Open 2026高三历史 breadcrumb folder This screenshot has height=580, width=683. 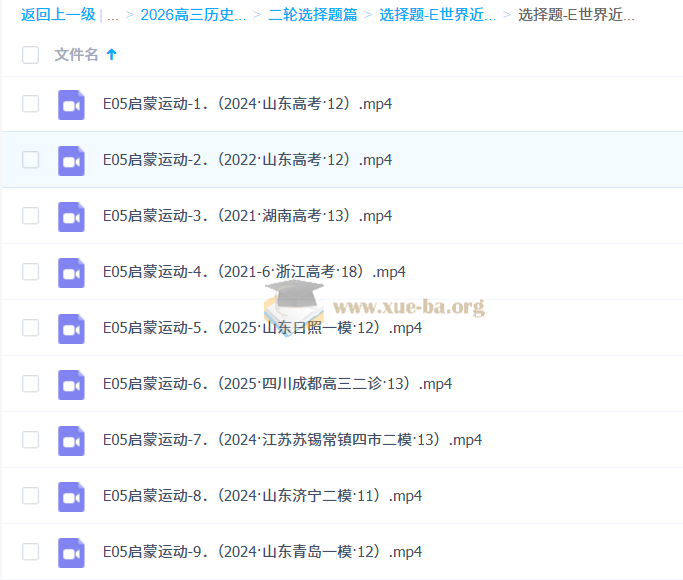pos(193,15)
